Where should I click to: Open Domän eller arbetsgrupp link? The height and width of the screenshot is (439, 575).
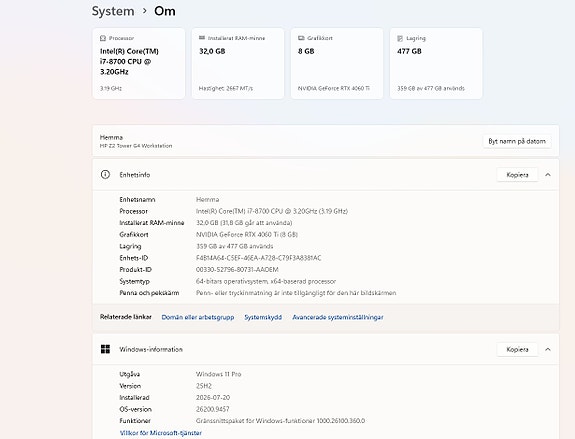point(198,317)
